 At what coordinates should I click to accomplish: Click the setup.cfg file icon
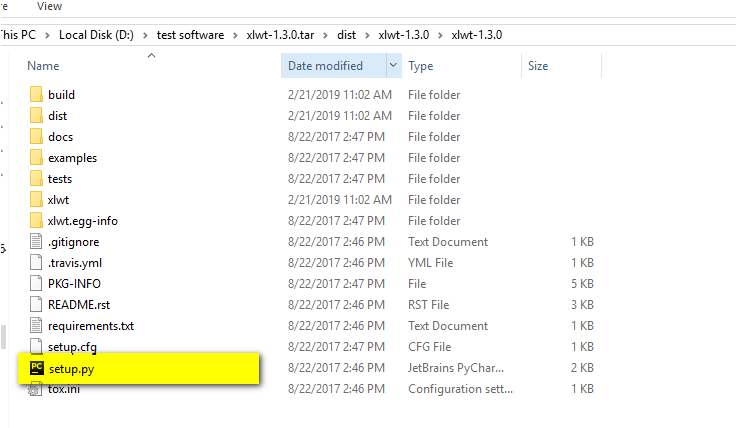[36, 346]
